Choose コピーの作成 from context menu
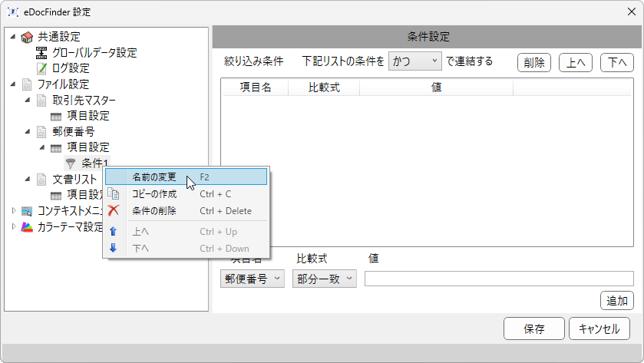The height and width of the screenshot is (363, 644). [186, 194]
